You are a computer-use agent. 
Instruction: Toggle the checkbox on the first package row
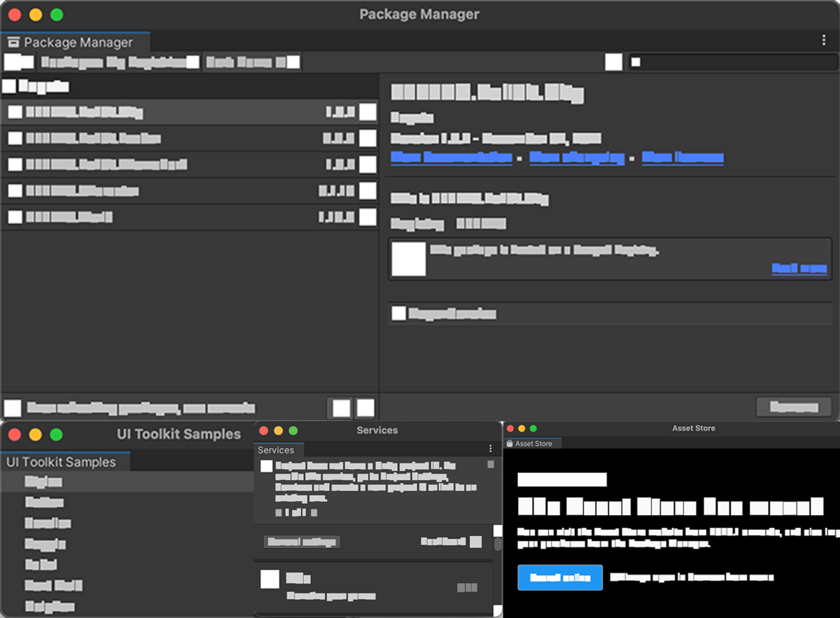pos(15,111)
